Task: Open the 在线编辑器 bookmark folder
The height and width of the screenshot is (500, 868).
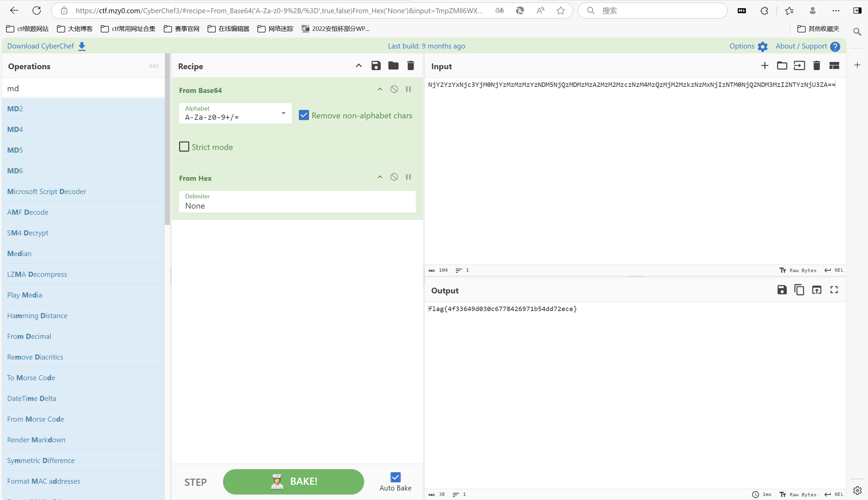Action: click(x=228, y=28)
